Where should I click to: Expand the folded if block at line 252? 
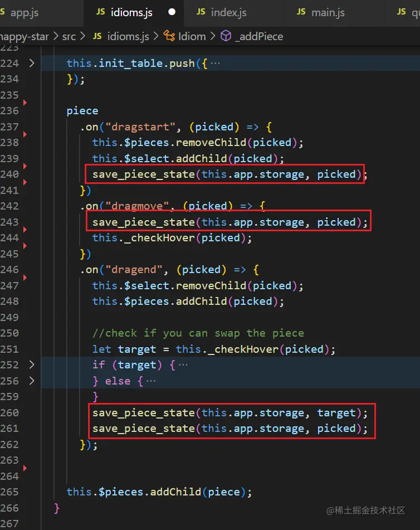click(31, 364)
